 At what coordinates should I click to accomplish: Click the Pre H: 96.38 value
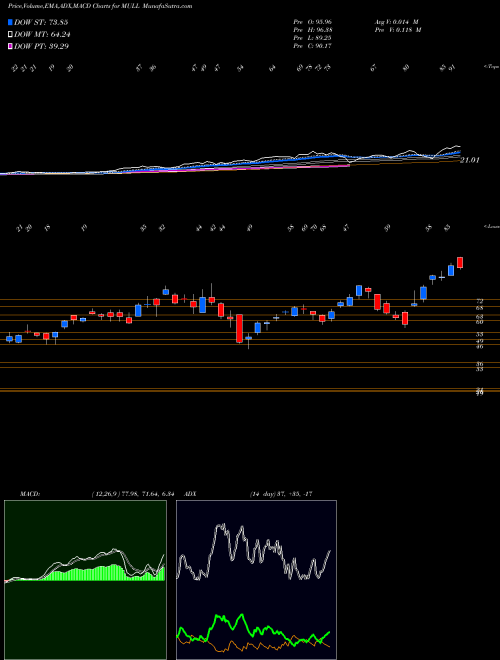tap(313, 30)
